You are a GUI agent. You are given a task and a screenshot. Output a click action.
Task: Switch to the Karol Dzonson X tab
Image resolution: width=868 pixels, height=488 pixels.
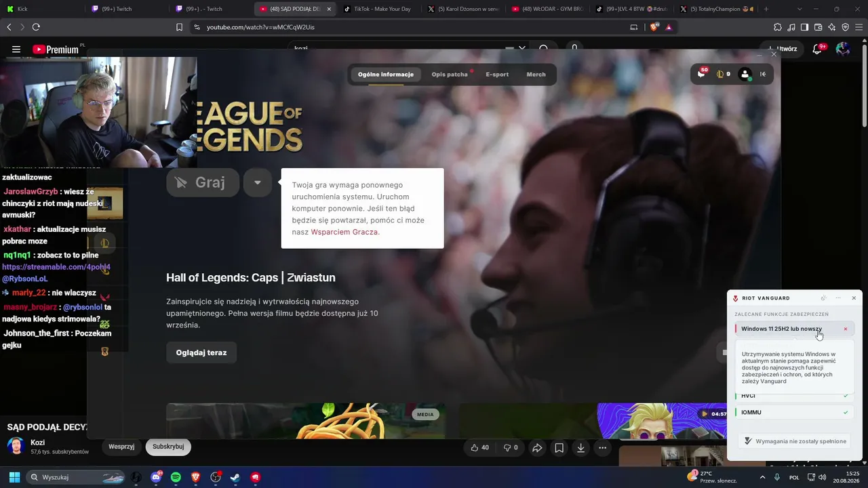[x=464, y=9]
